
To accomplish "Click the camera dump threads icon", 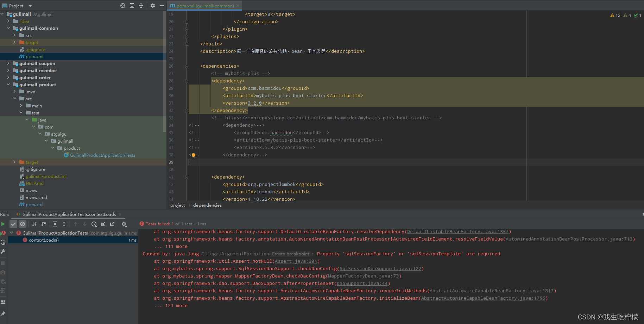I will click(3, 272).
